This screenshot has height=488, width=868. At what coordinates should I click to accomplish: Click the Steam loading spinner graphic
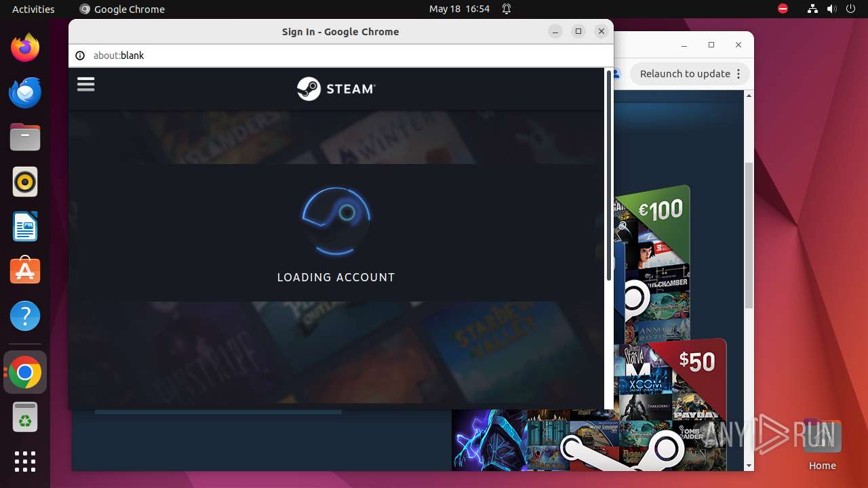(336, 221)
